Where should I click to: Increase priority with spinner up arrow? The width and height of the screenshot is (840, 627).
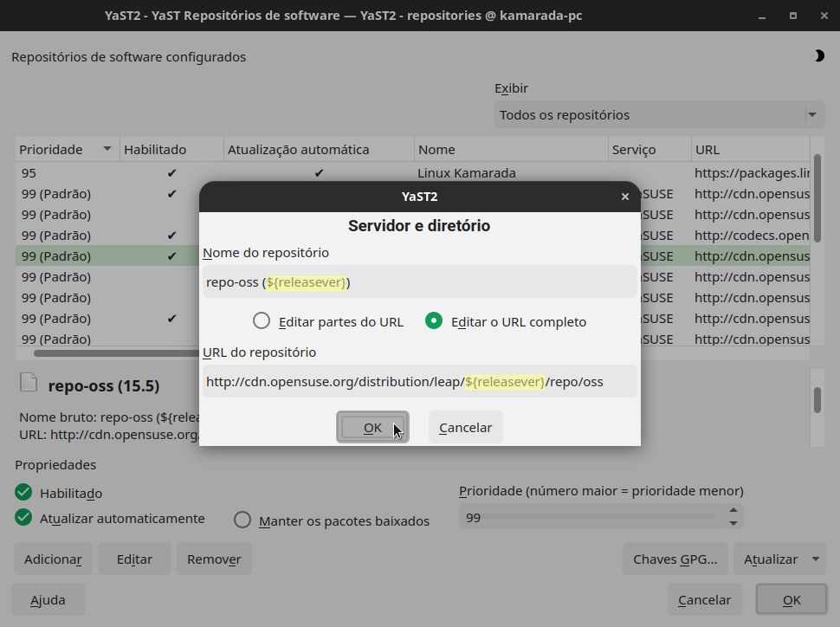tap(733, 510)
